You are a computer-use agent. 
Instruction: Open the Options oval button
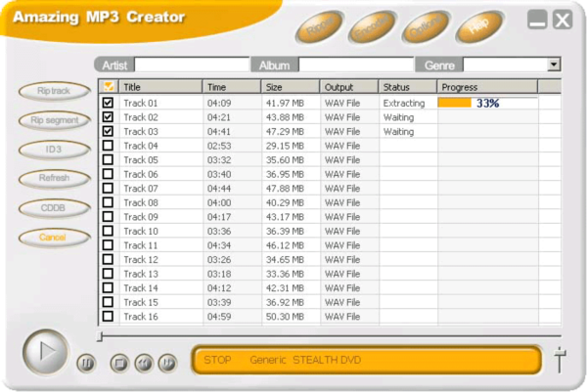pyautogui.click(x=426, y=29)
